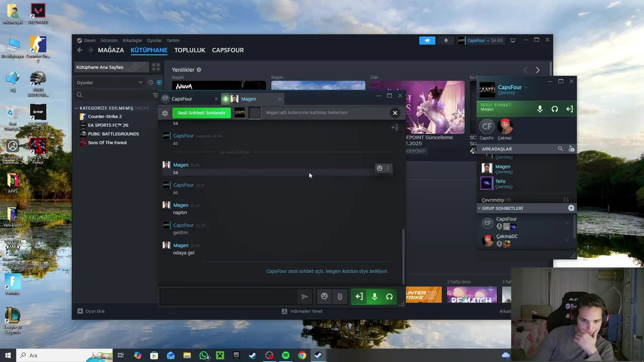Viewport: 644px width, 362px height.
Task: Sort library by recent clock icon
Action: 150,82
